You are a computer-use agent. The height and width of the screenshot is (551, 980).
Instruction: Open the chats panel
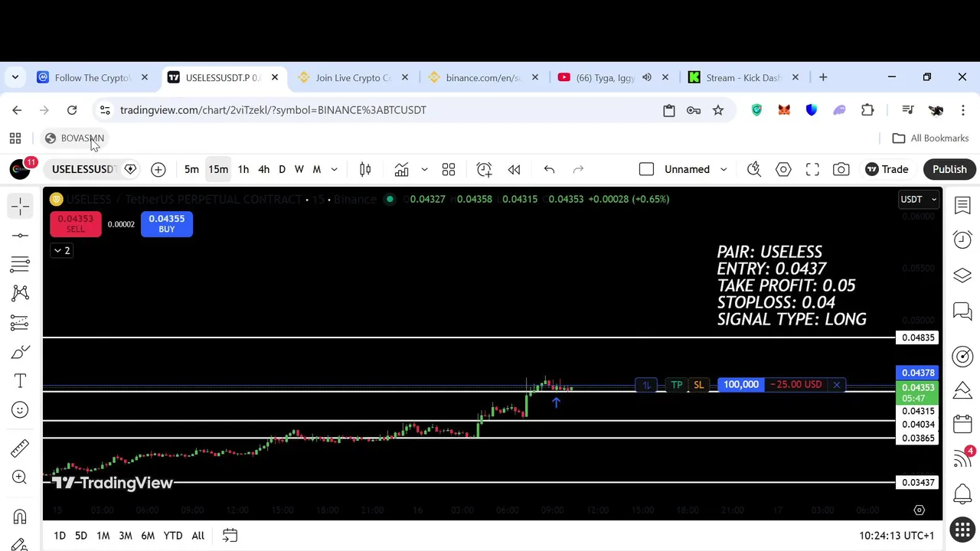tap(962, 311)
